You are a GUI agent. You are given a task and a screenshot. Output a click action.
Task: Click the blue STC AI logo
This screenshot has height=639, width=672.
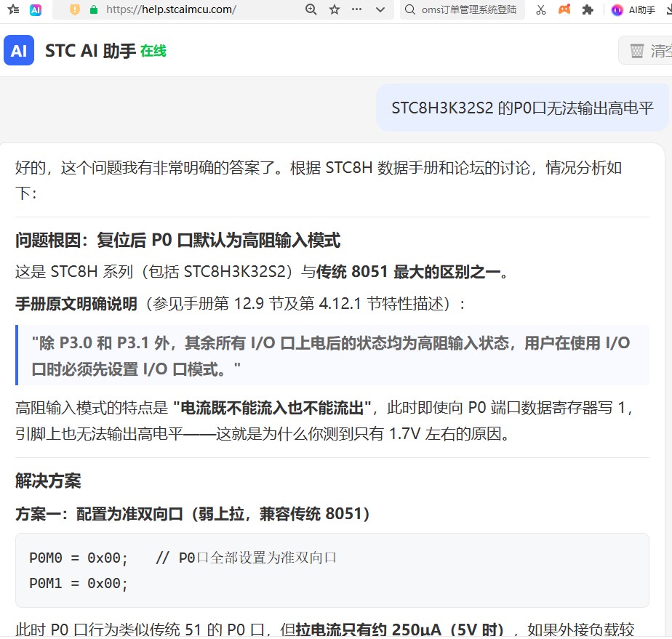[19, 50]
